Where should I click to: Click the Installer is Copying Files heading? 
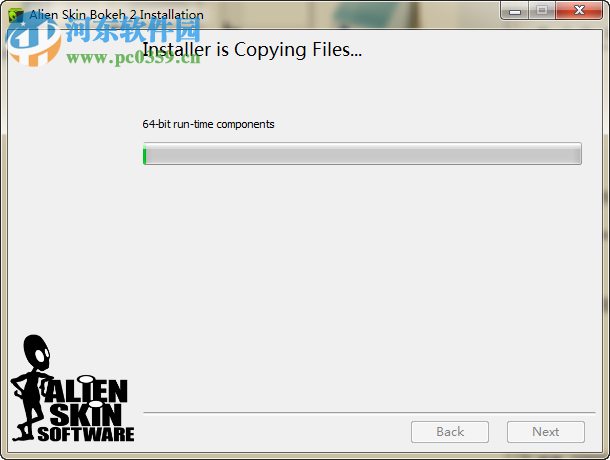[x=252, y=50]
